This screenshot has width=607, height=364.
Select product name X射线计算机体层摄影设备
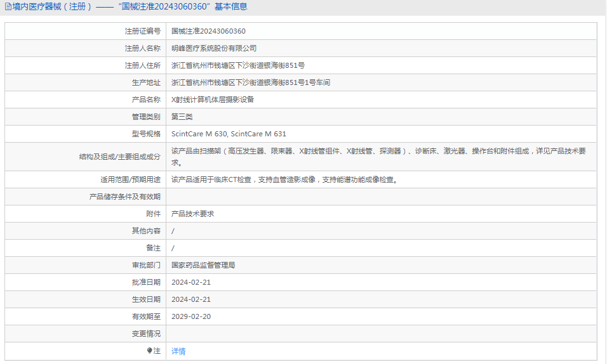(x=213, y=100)
